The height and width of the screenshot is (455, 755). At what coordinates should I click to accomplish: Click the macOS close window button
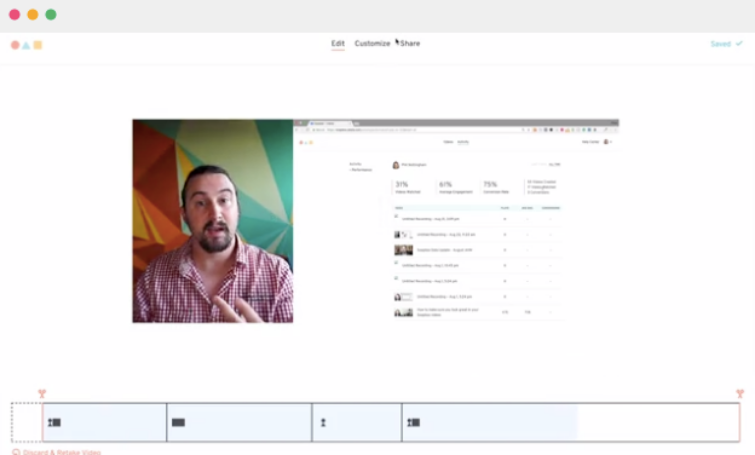click(x=14, y=14)
